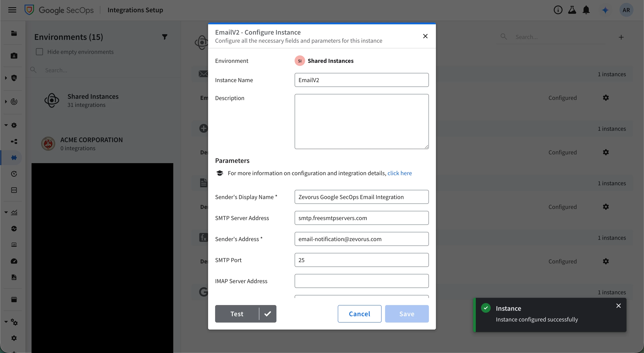
Task: Open the monitor screen icon in sidebar
Action: click(x=14, y=245)
